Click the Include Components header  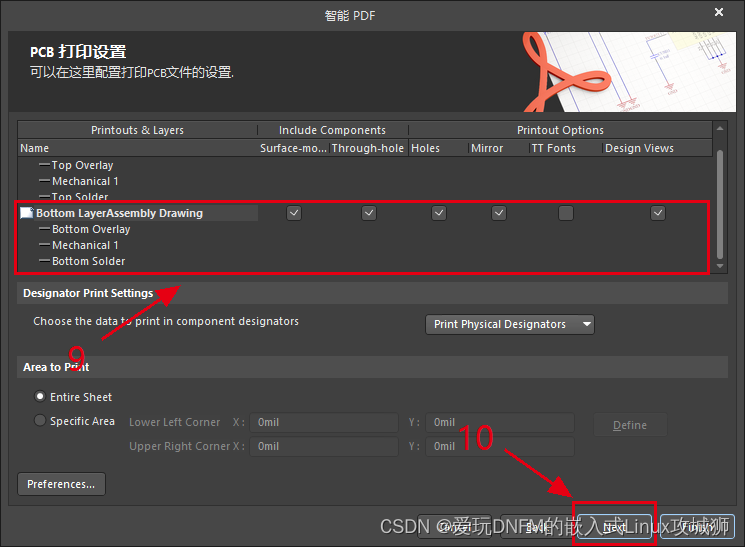333,130
